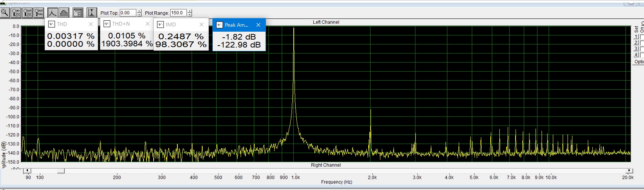
Task: Open the marker Options button
Action: pyautogui.click(x=639, y=62)
